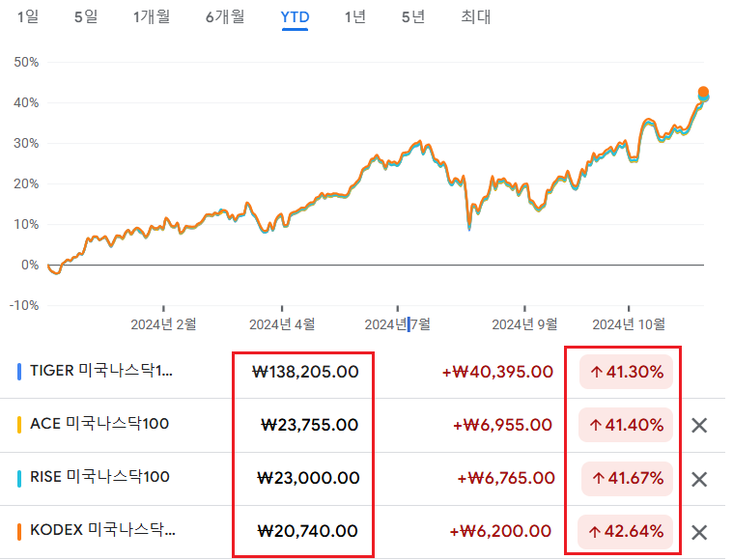Click the 20% y-axis label

click(26, 184)
